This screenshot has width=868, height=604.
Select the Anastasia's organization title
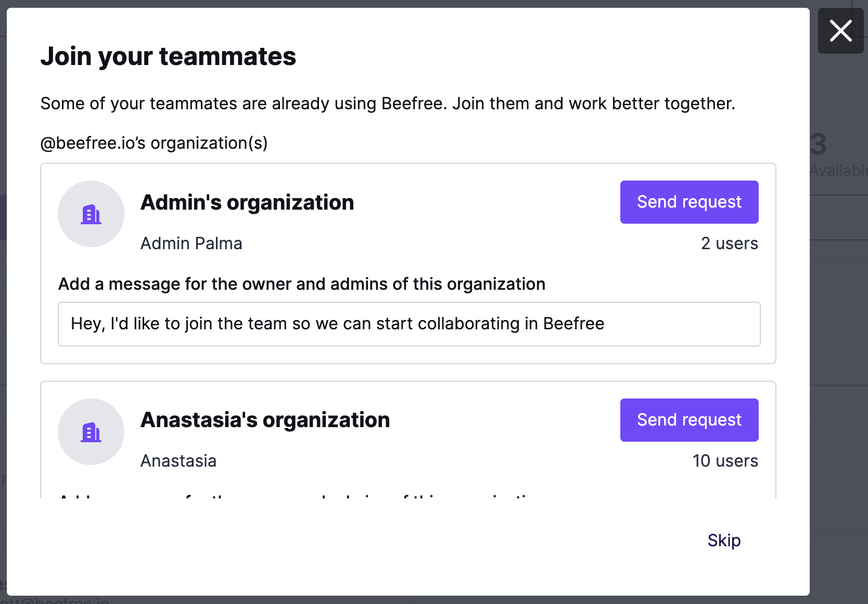tap(265, 420)
